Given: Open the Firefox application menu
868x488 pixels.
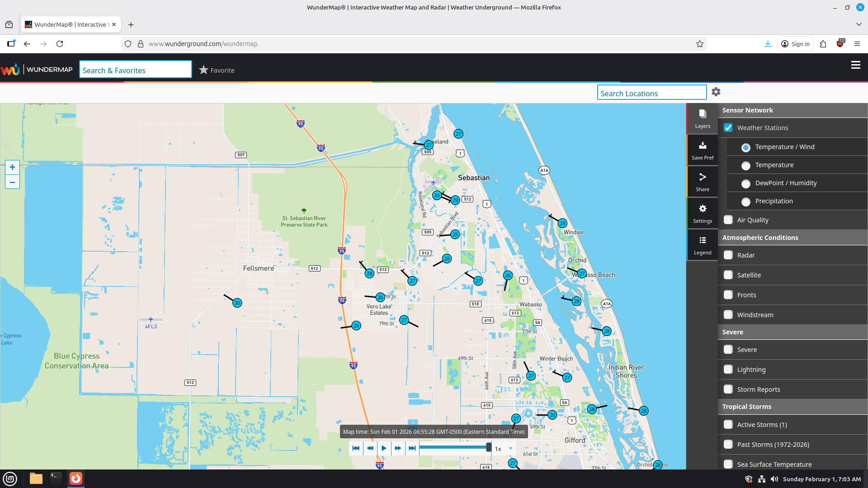Looking at the screenshot, I should pyautogui.click(x=857, y=44).
